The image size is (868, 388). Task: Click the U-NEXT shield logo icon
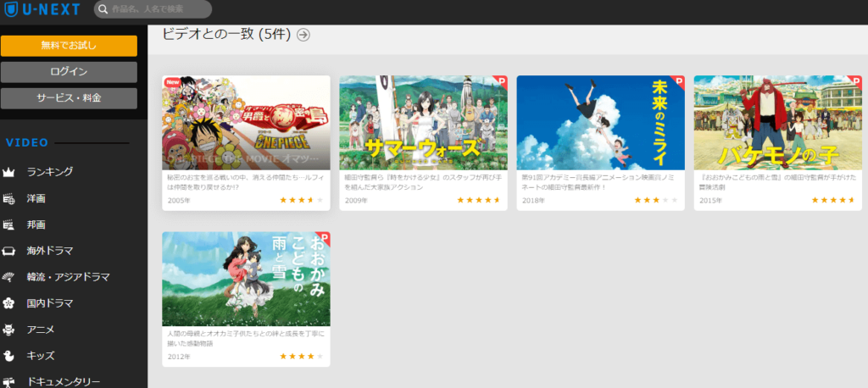10,8
